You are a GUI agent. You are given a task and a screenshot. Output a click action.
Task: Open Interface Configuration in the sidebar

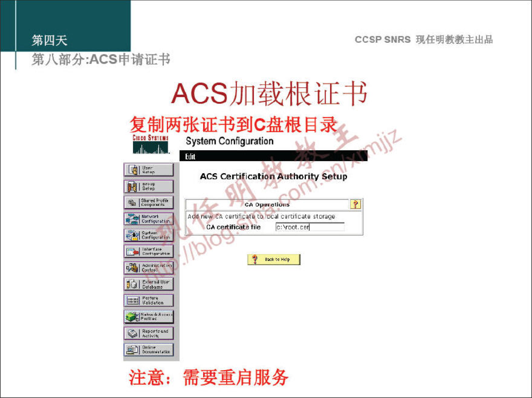[x=149, y=251]
